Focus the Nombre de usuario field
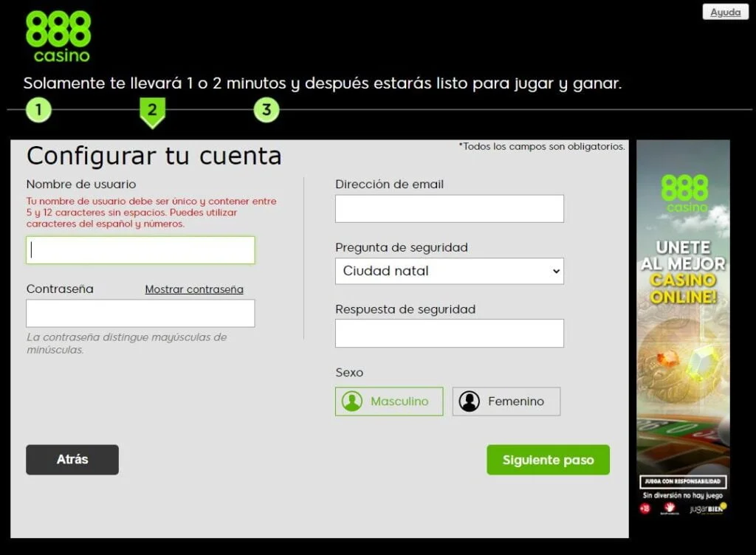The width and height of the screenshot is (756, 555). pyautogui.click(x=140, y=250)
